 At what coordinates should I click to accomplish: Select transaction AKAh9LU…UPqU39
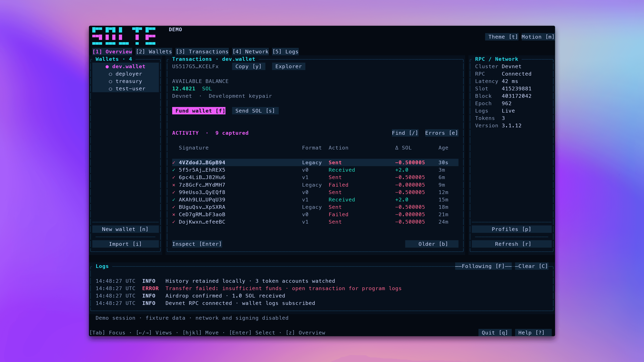[x=315, y=200]
